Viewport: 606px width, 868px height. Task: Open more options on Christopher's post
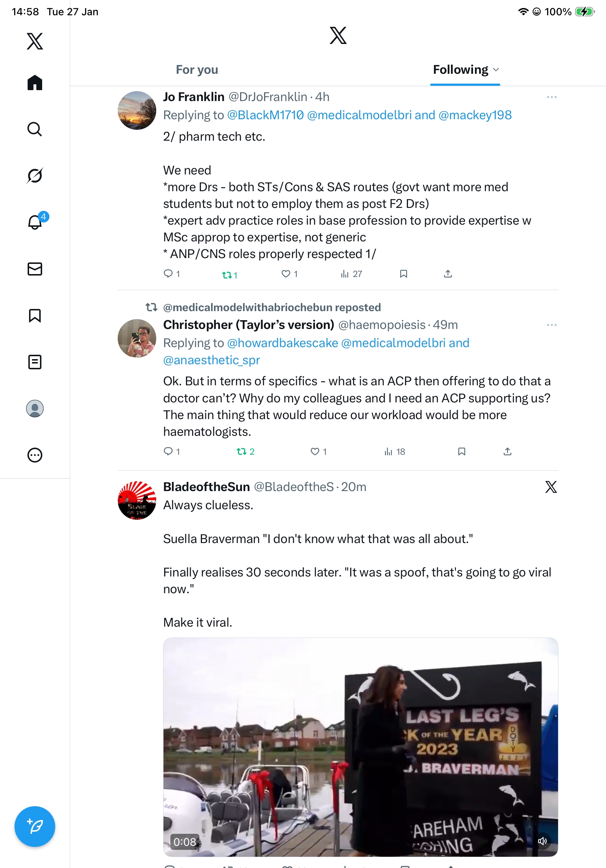coord(551,325)
